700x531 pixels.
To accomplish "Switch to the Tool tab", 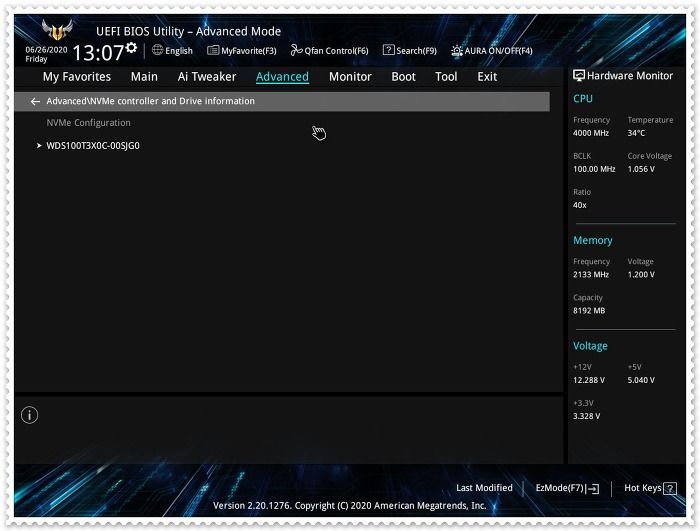I will coord(446,77).
